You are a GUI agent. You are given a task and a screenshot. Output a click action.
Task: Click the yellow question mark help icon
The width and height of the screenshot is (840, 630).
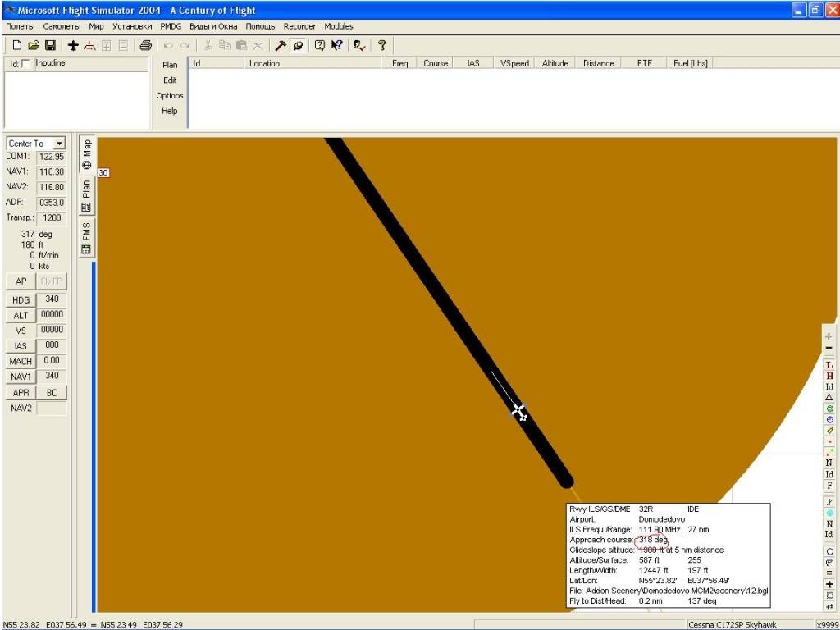click(381, 45)
